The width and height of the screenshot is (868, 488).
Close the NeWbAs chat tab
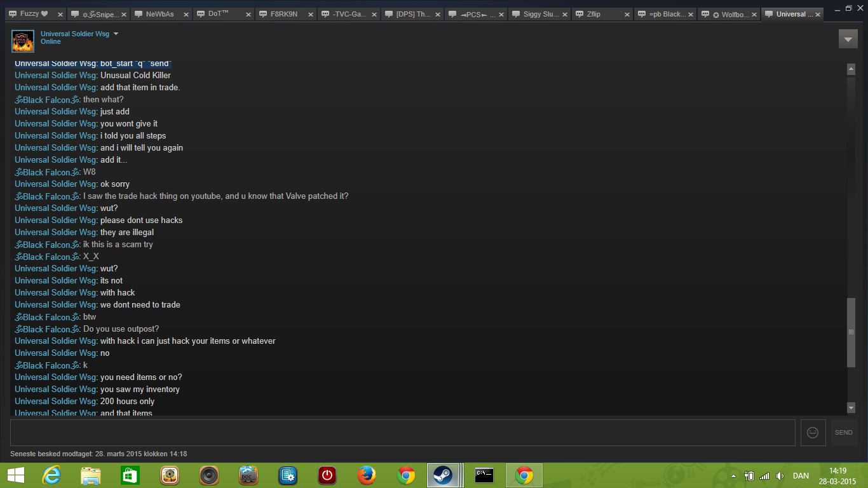pyautogui.click(x=186, y=15)
